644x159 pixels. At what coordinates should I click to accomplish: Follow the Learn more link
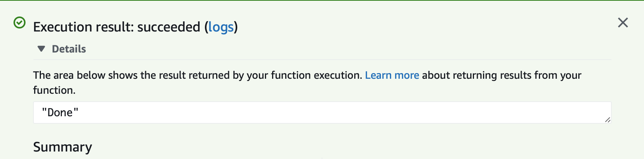(392, 75)
